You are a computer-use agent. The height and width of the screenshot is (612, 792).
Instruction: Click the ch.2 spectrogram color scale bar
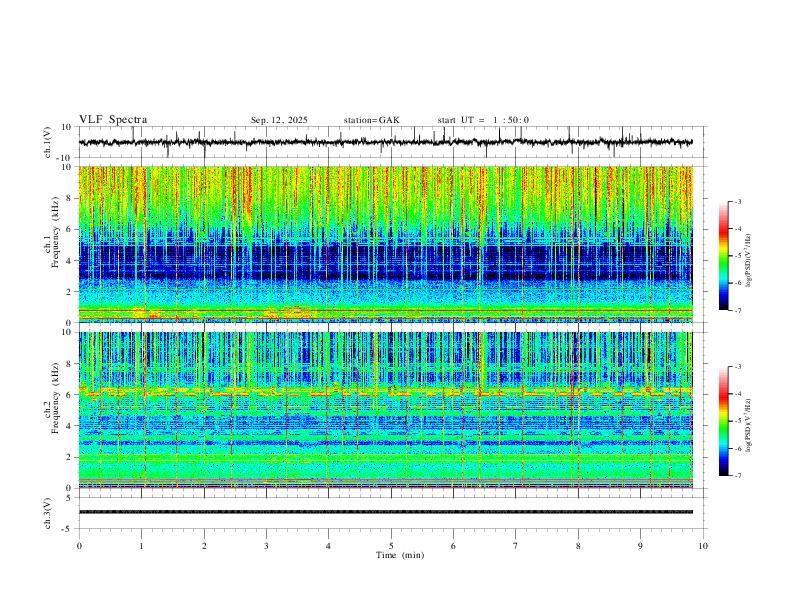coord(724,421)
